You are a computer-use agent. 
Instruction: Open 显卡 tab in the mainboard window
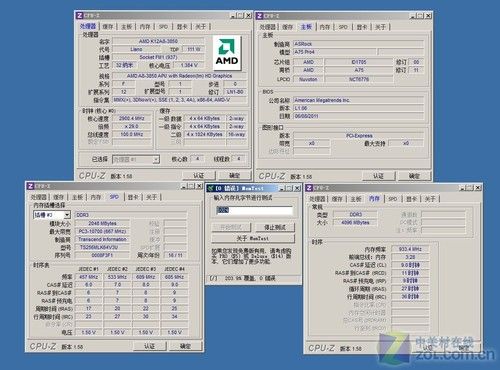point(362,27)
